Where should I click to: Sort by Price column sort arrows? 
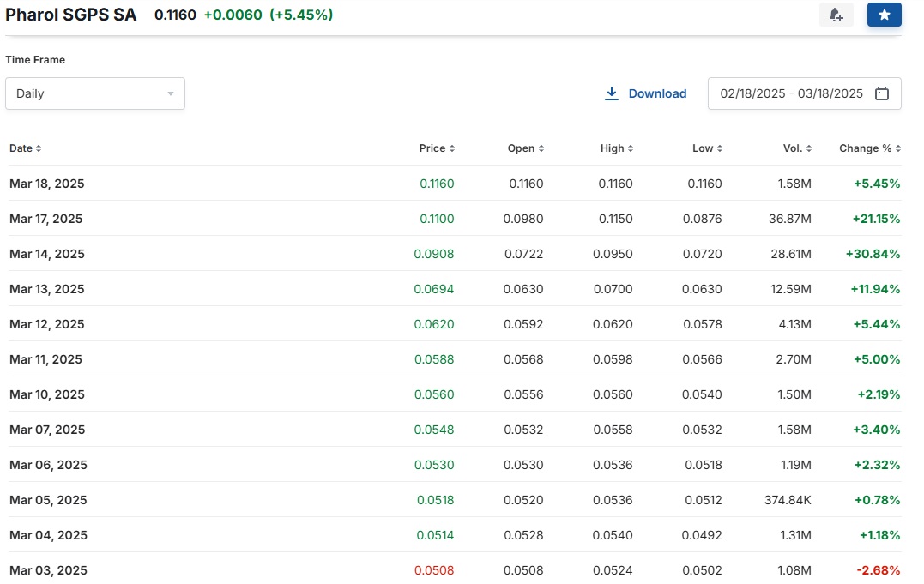click(x=452, y=148)
